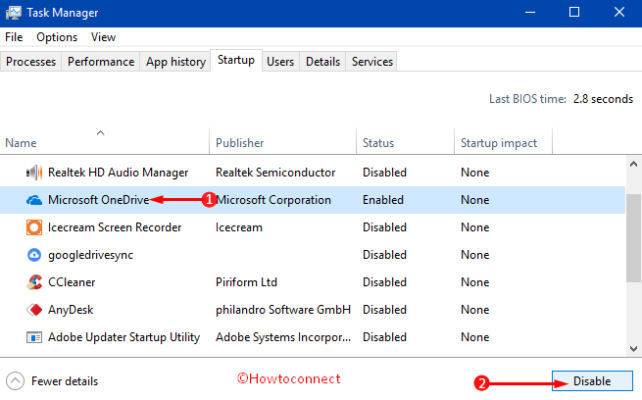This screenshot has width=642, height=400.
Task: Click the Disable button
Action: (x=592, y=381)
